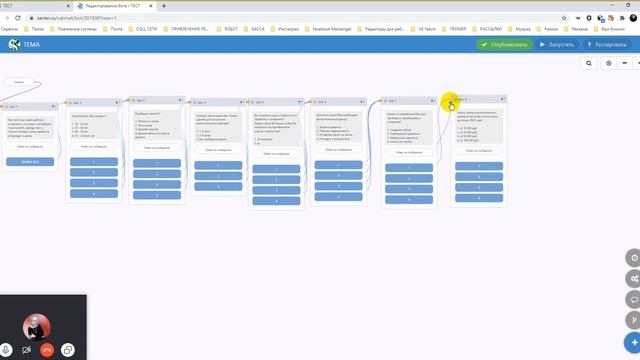Open the comment bubble round button
Image resolution: width=640 pixels, height=360 pixels.
[x=633, y=300]
